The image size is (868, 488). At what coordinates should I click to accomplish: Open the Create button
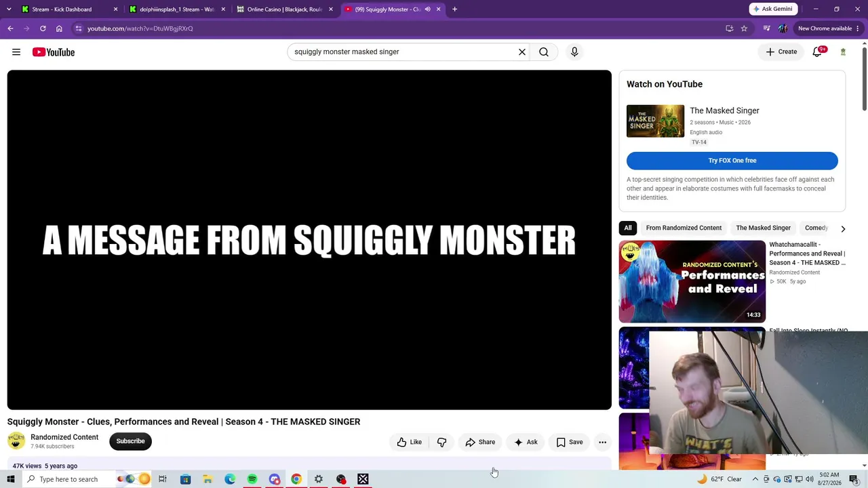[781, 52]
